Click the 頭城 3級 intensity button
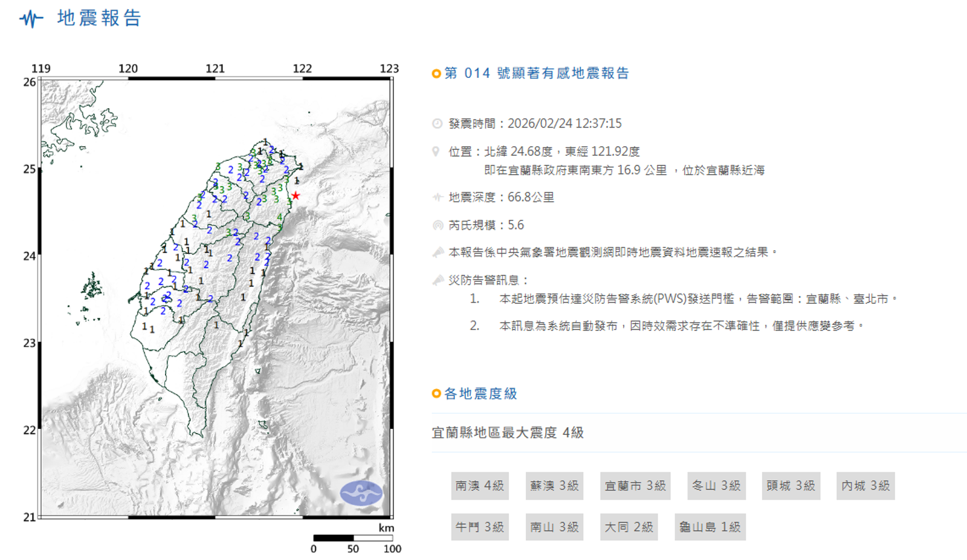The height and width of the screenshot is (560, 967). coord(791,486)
